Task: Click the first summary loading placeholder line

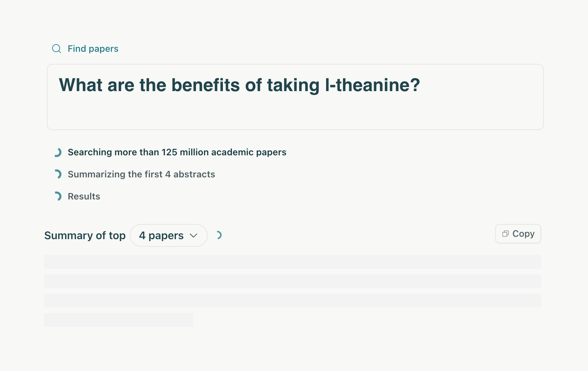Action: (x=292, y=262)
